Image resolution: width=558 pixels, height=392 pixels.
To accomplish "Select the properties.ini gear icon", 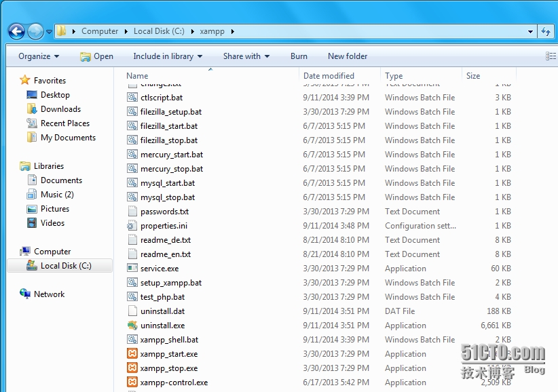I will [132, 225].
